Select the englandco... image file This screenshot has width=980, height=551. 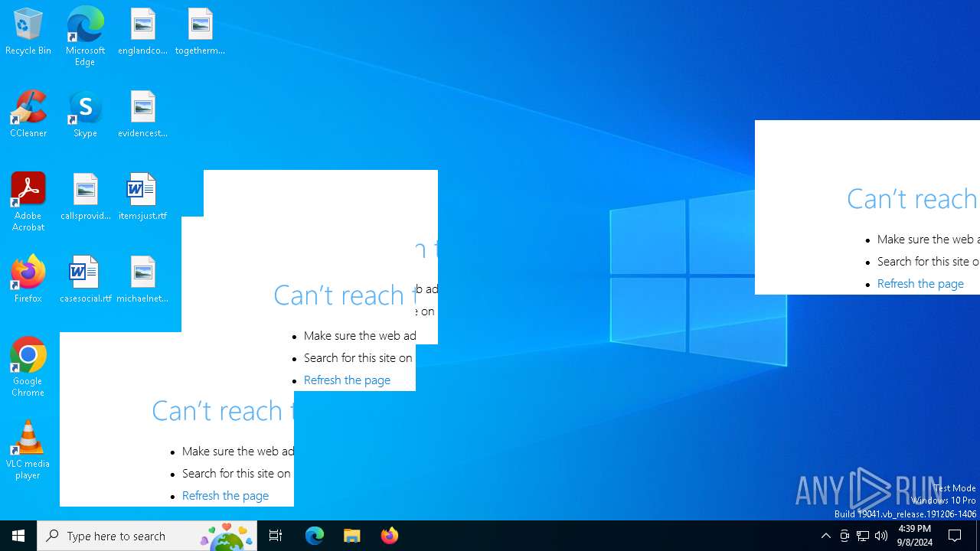point(142,32)
